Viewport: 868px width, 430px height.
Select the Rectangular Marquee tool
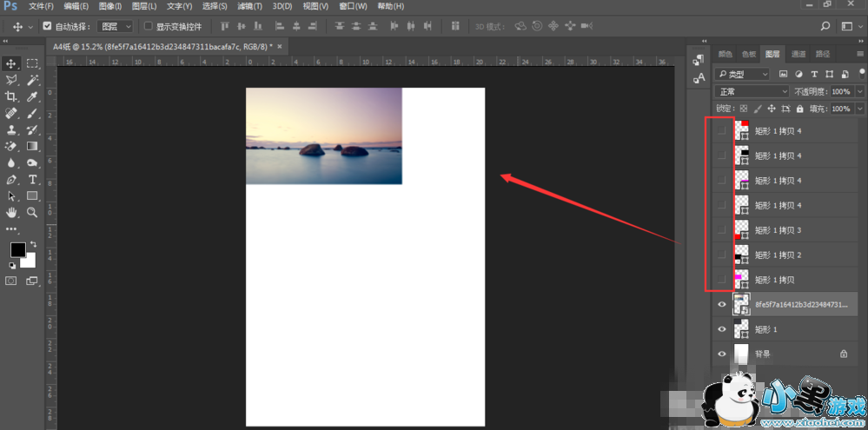(x=32, y=63)
